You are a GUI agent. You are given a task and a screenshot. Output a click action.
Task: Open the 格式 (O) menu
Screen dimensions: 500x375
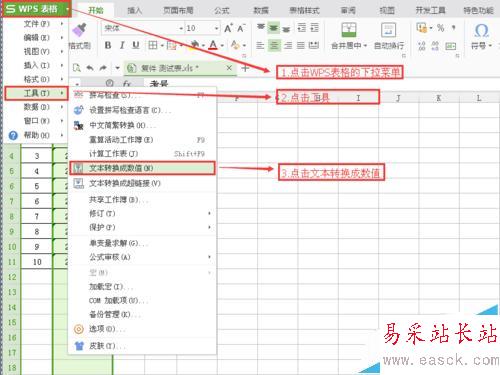point(36,79)
